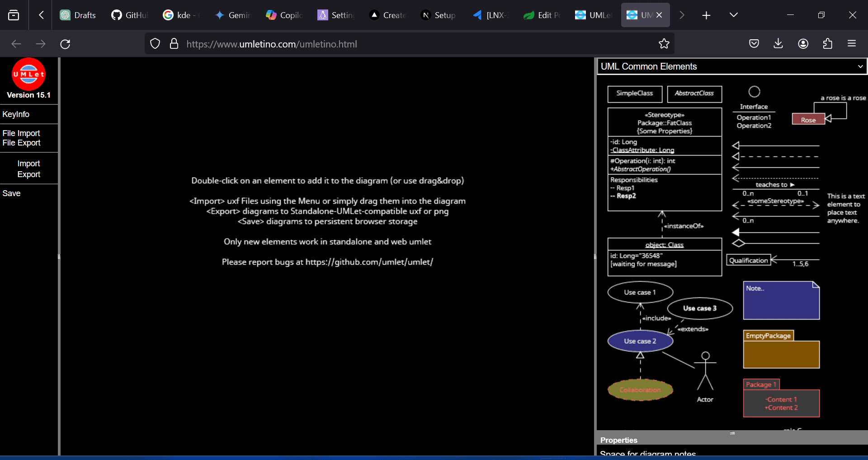Click the KeyInfo menu button
The width and height of the screenshot is (868, 460).
pos(16,114)
